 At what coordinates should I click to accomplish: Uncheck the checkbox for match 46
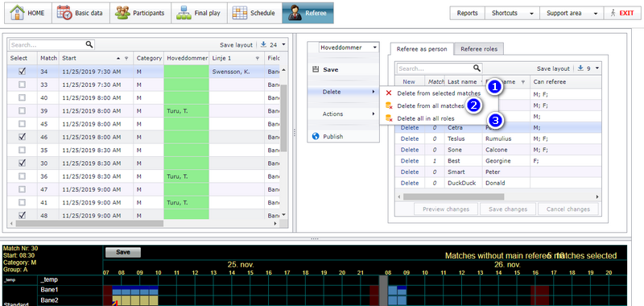(x=23, y=137)
